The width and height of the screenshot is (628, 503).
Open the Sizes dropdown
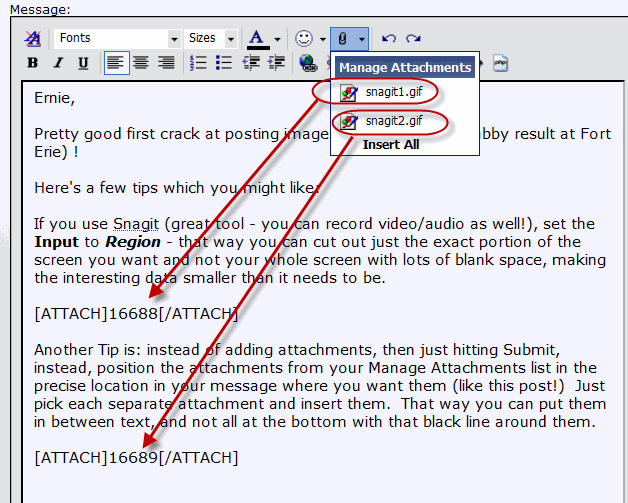[x=211, y=38]
